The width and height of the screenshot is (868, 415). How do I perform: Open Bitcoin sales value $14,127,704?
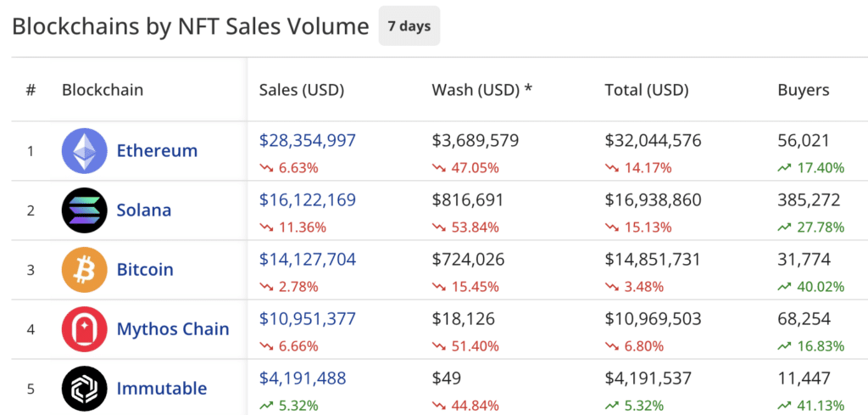(307, 260)
